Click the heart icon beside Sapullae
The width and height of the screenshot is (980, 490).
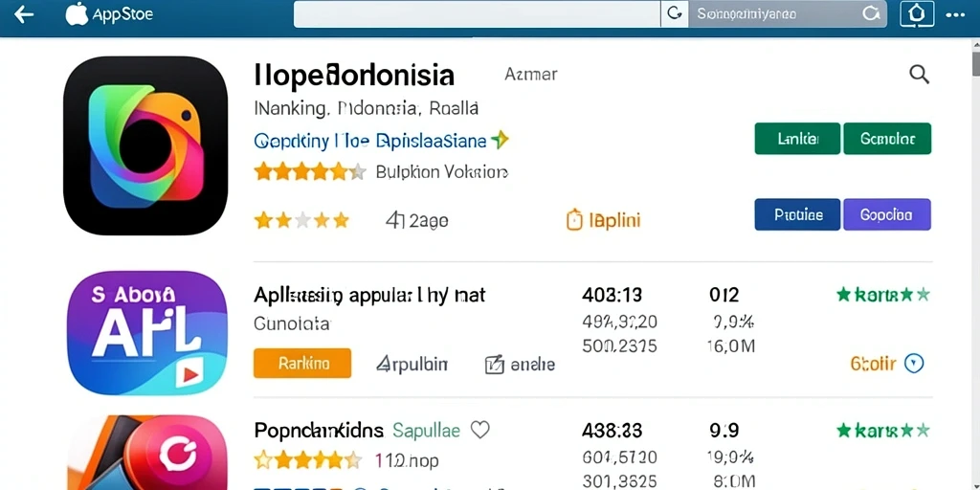coord(479,430)
